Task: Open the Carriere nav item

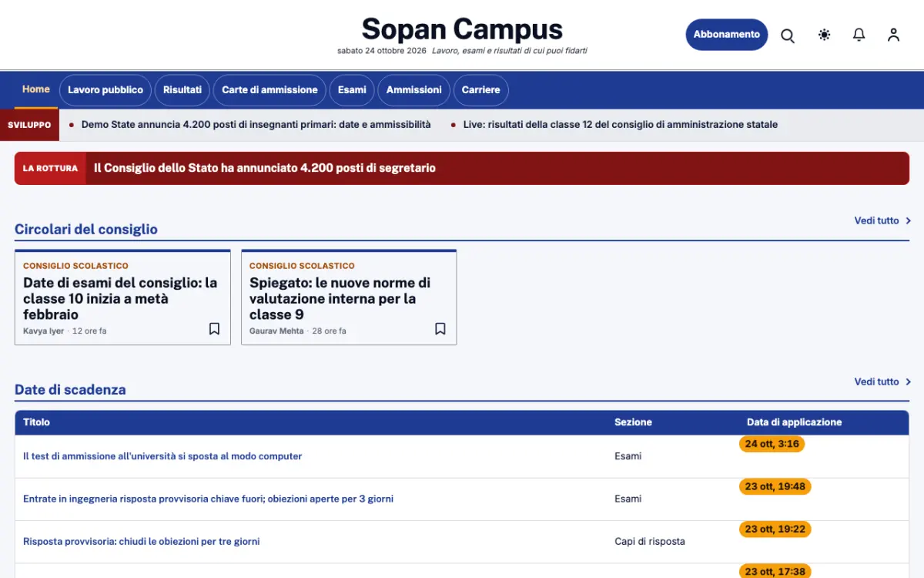Action: (x=481, y=90)
